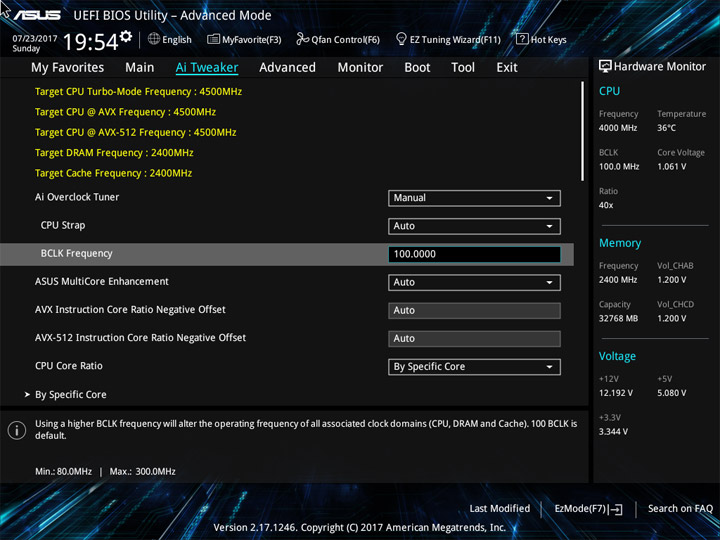The height and width of the screenshot is (540, 720).
Task: Click the settings list scrollbar
Action: point(583,131)
